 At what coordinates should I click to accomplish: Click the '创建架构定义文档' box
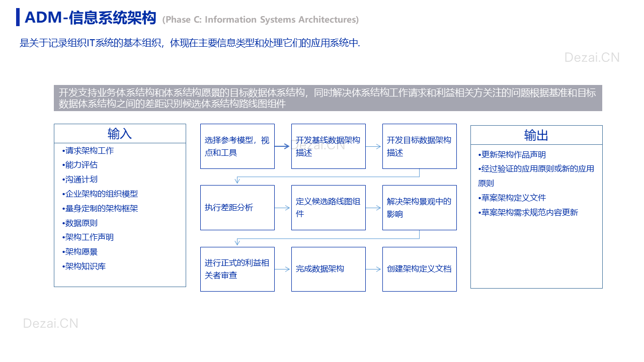click(x=420, y=269)
